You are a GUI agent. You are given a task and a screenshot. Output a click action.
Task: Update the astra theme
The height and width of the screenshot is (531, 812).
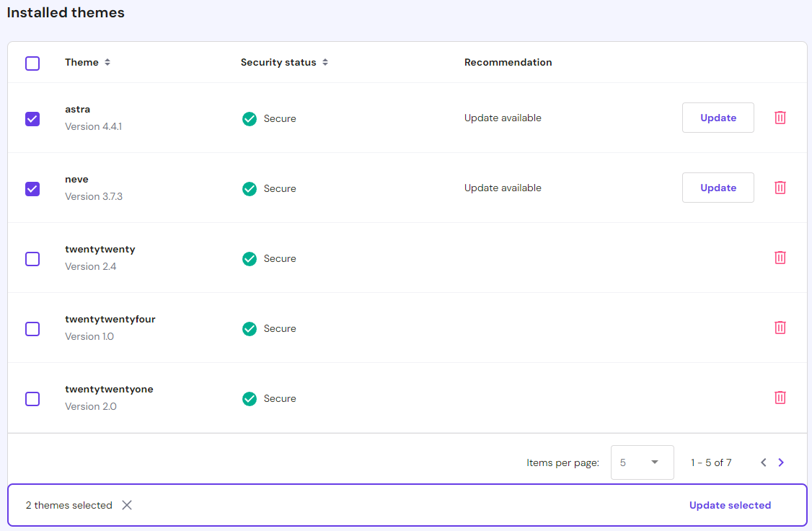pos(718,117)
